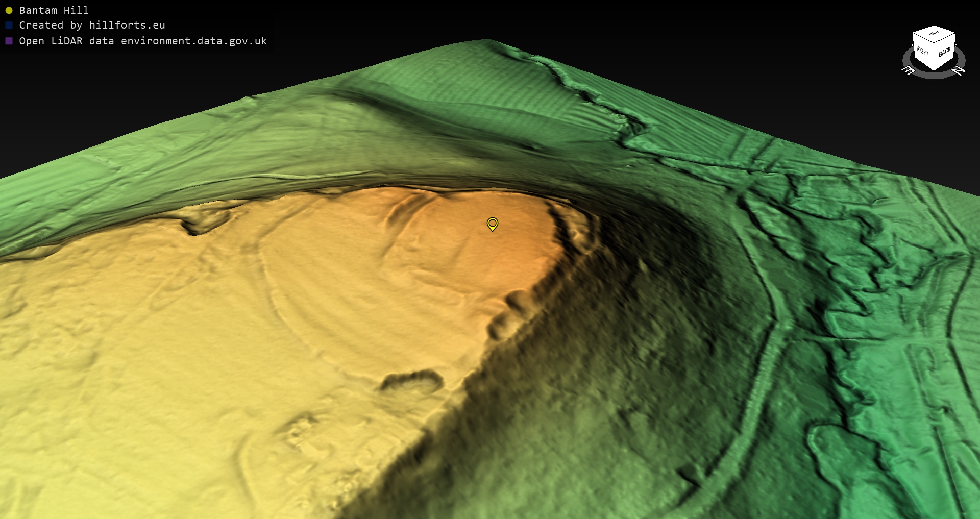Click the E compass marker on the ring
Image resolution: width=980 pixels, height=519 pixels.
[x=909, y=71]
